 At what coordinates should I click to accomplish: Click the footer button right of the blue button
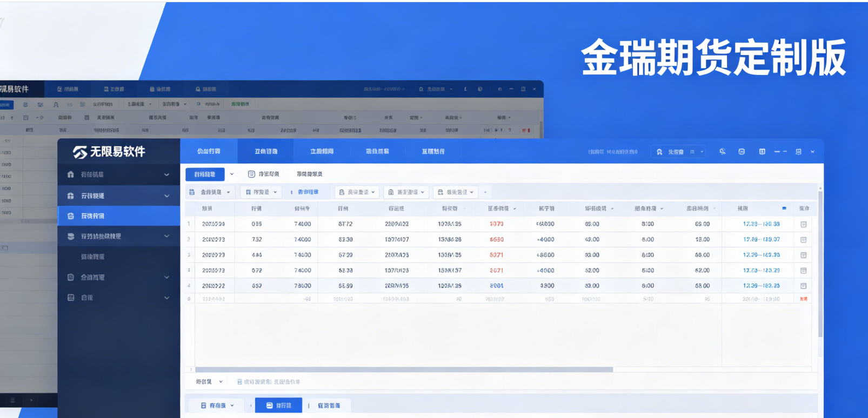(329, 406)
